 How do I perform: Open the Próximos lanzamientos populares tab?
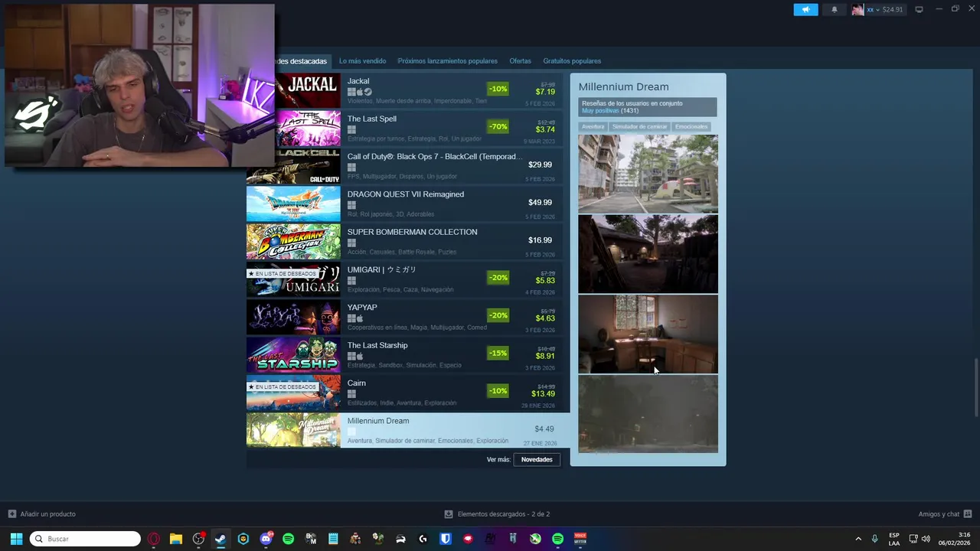[447, 61]
